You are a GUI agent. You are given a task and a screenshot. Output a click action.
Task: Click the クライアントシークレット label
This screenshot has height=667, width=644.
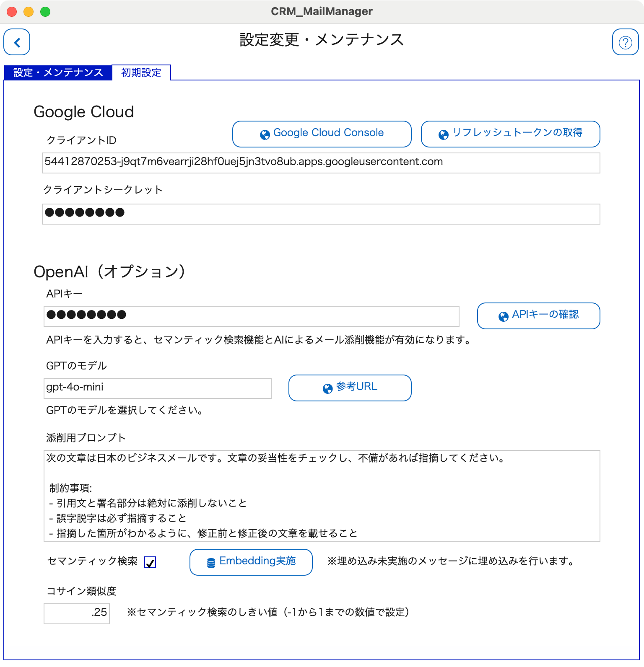coord(103,190)
